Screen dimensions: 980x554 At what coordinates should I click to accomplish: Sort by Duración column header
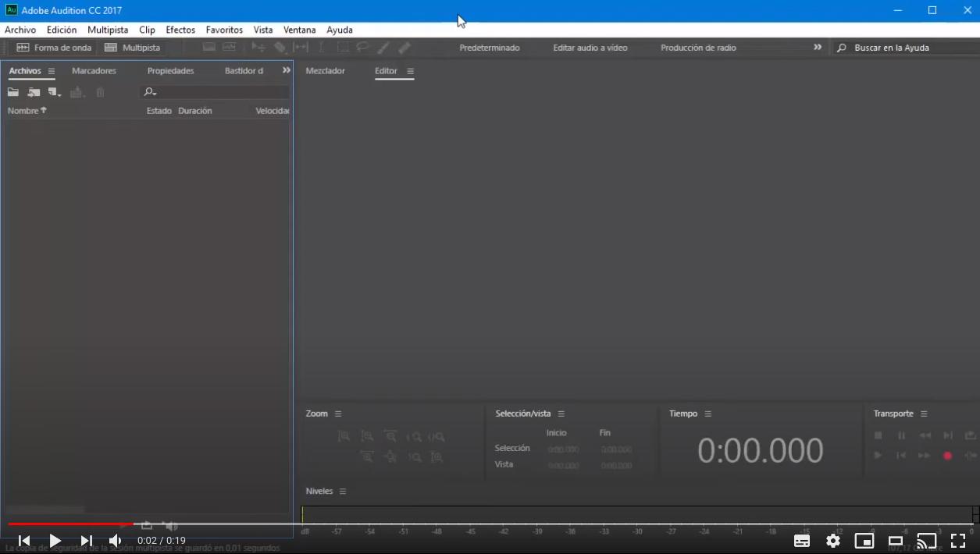195,111
